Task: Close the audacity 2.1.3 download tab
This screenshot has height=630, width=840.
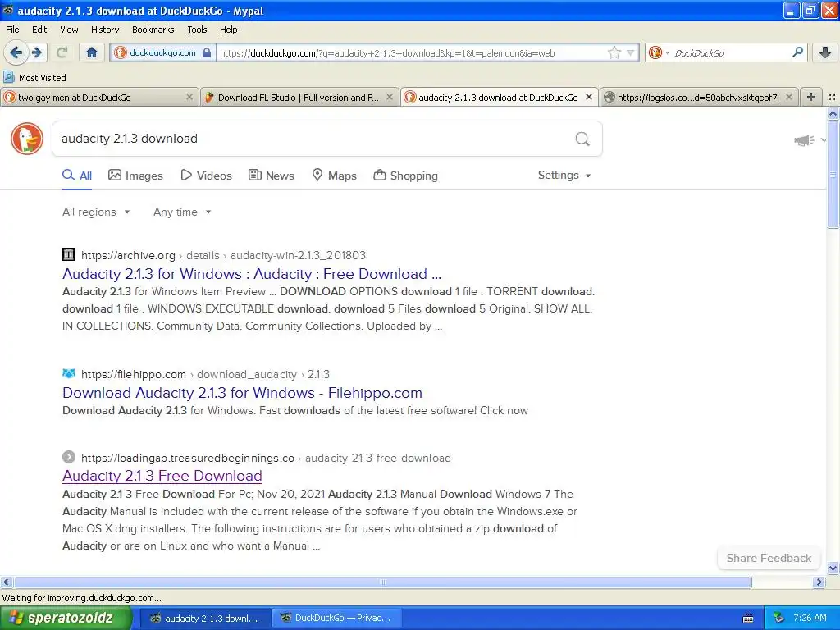Action: point(589,97)
